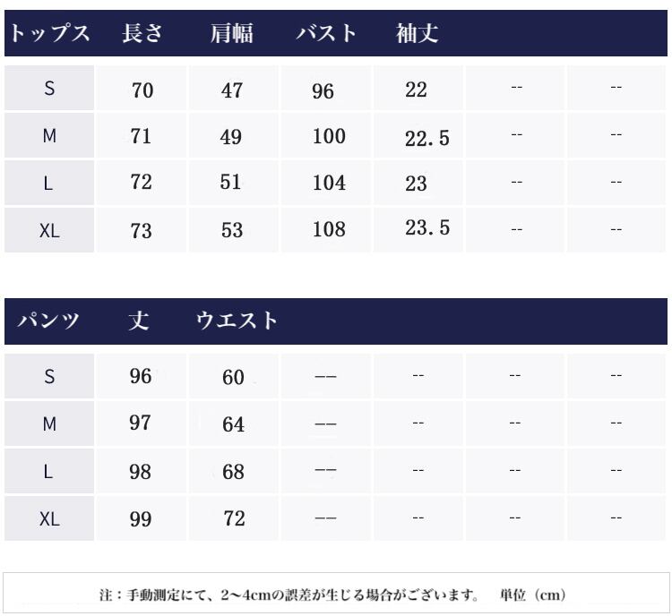Click the トップス header cell
The width and height of the screenshot is (672, 616).
point(50,34)
